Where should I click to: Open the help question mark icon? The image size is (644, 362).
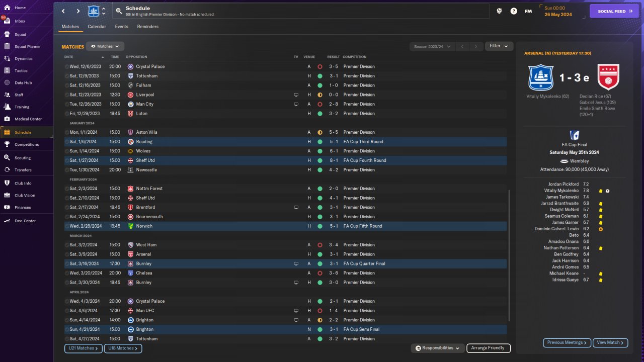(514, 11)
